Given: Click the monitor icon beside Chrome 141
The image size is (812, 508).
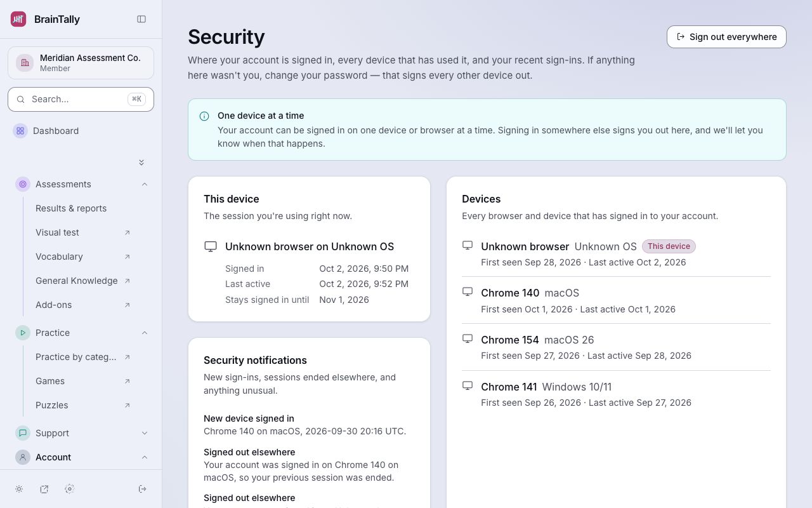Looking at the screenshot, I should 468,386.
